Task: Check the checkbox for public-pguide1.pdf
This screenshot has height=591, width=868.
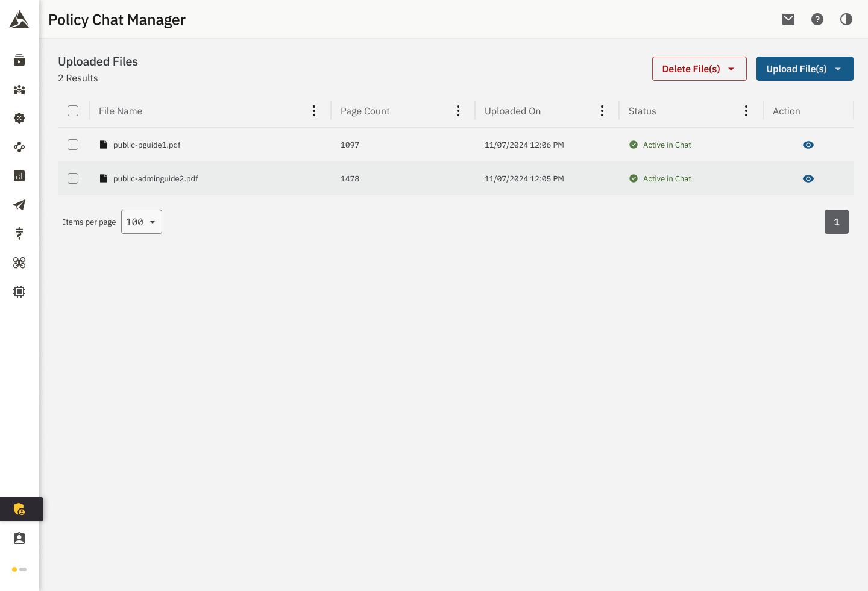Action: tap(73, 145)
